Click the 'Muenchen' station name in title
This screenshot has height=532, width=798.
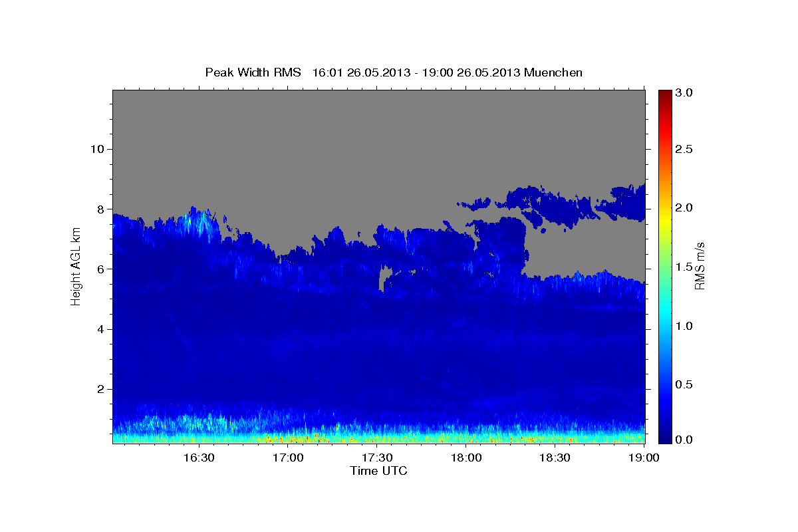point(553,72)
